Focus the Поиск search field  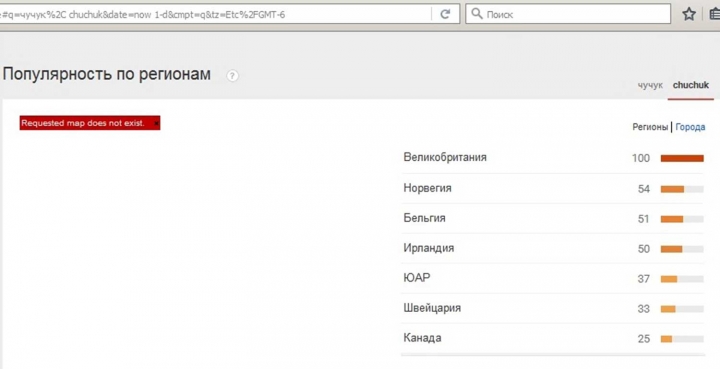point(568,14)
